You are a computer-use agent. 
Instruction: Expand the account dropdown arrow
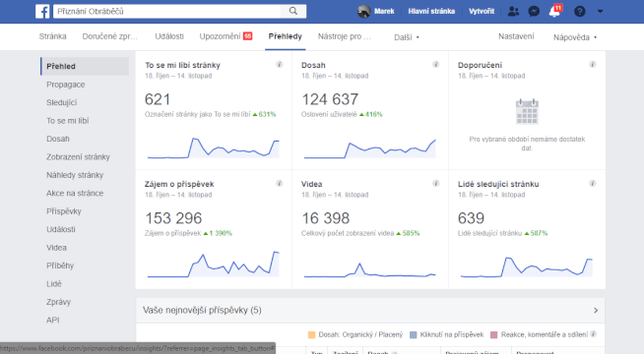point(600,11)
